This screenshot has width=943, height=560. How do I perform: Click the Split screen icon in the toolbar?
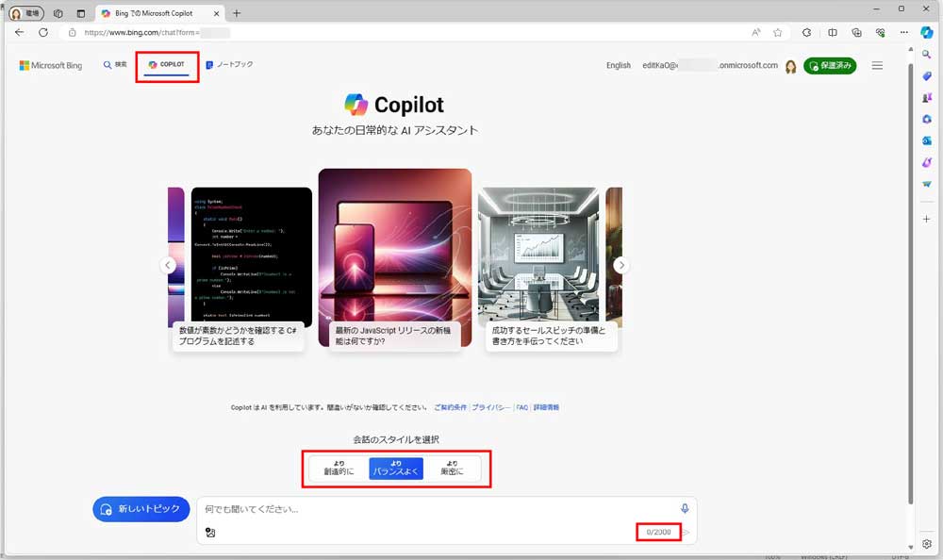tap(833, 32)
